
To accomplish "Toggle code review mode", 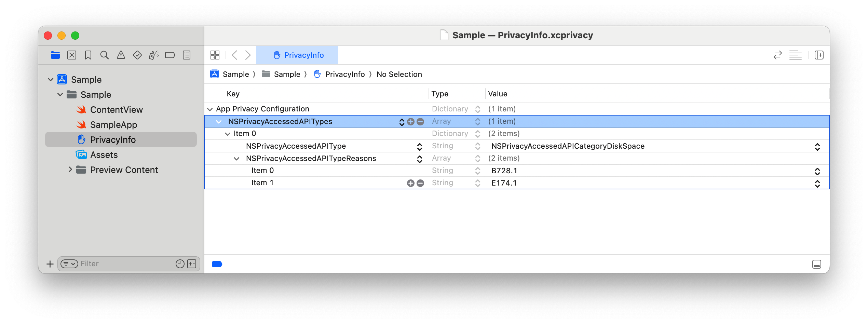I will click(x=777, y=55).
